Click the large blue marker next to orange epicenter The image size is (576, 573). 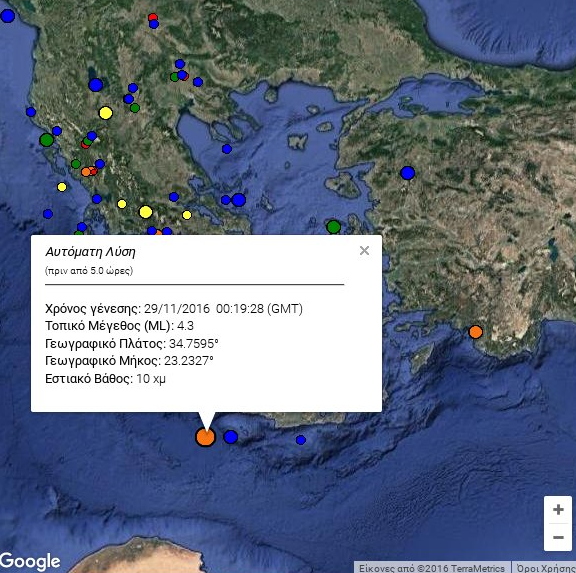click(x=231, y=437)
